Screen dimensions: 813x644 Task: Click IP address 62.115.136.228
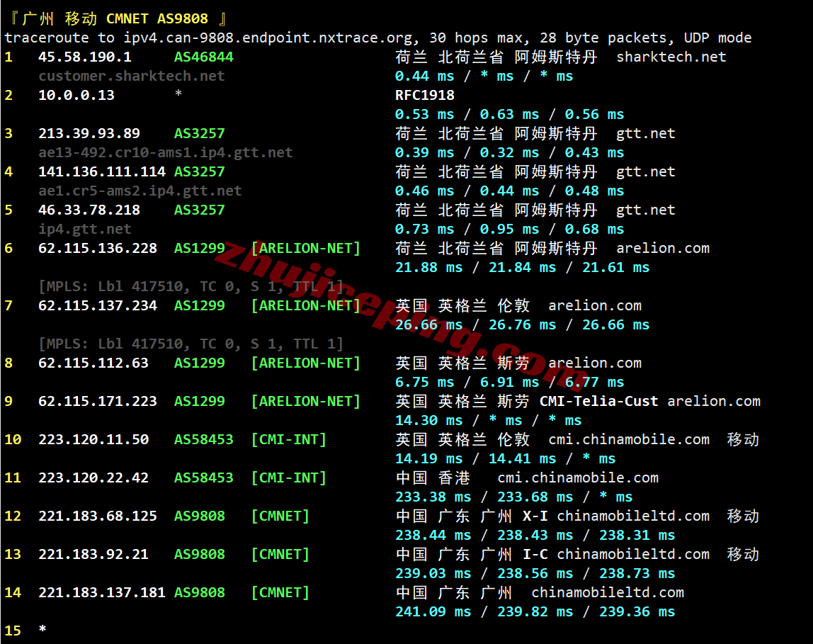(x=98, y=249)
